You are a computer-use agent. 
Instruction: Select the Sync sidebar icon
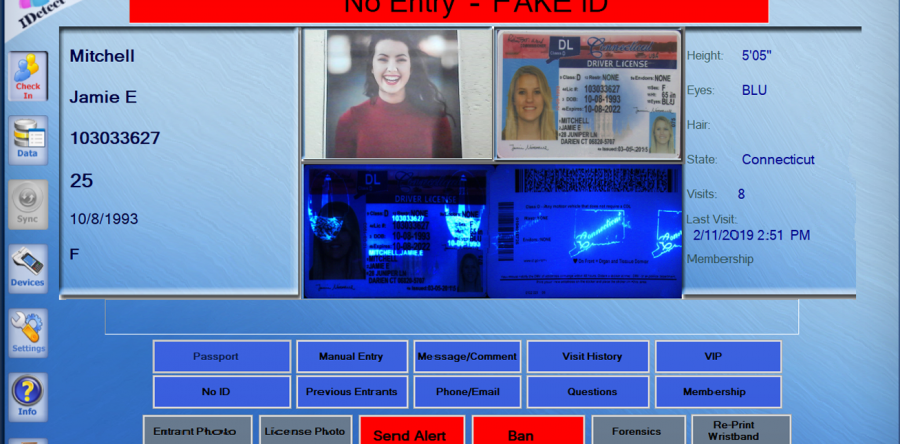(28, 203)
